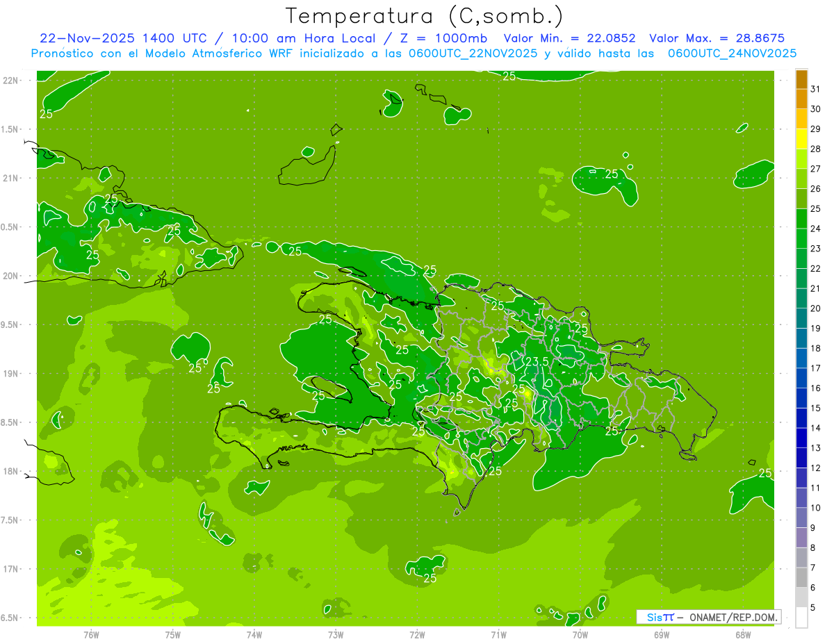Pick the gray legend band between 6 and 7
The width and height of the screenshot is (834, 644).
pyautogui.click(x=801, y=578)
